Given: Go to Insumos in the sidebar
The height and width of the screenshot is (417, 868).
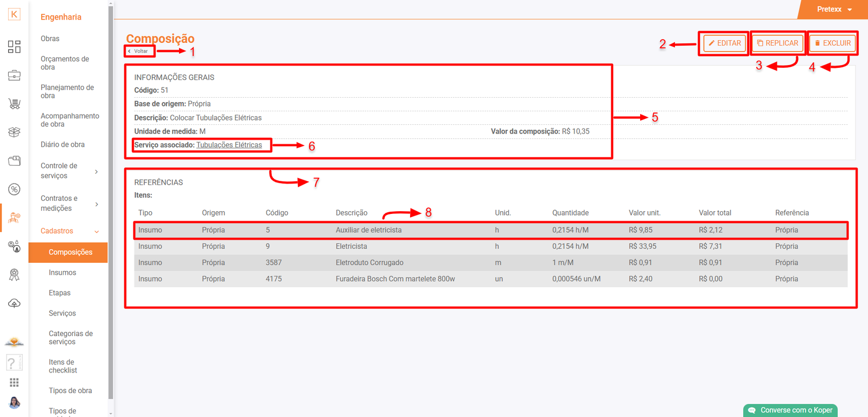Looking at the screenshot, I should (62, 273).
